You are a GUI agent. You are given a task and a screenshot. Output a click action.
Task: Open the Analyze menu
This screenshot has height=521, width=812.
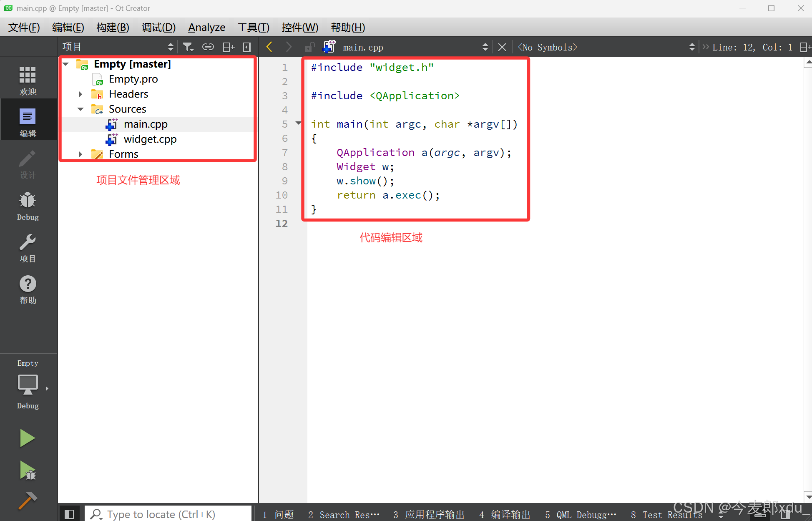point(206,28)
